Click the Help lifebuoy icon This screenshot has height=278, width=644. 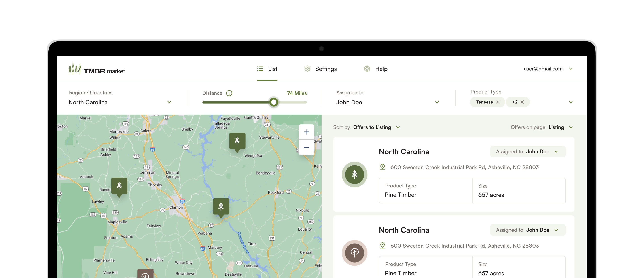(x=367, y=69)
